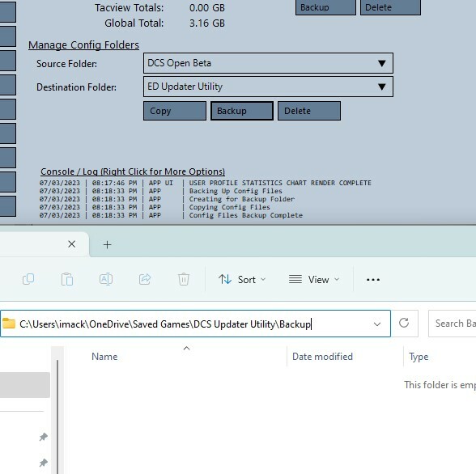Click the Manage Config Folders heading
This screenshot has width=476, height=474.
coord(84,44)
